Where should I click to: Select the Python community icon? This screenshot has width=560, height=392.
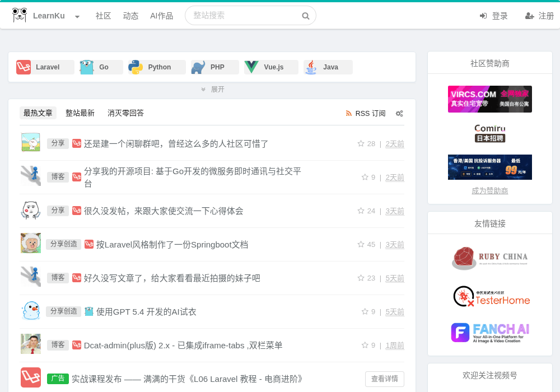point(136,67)
